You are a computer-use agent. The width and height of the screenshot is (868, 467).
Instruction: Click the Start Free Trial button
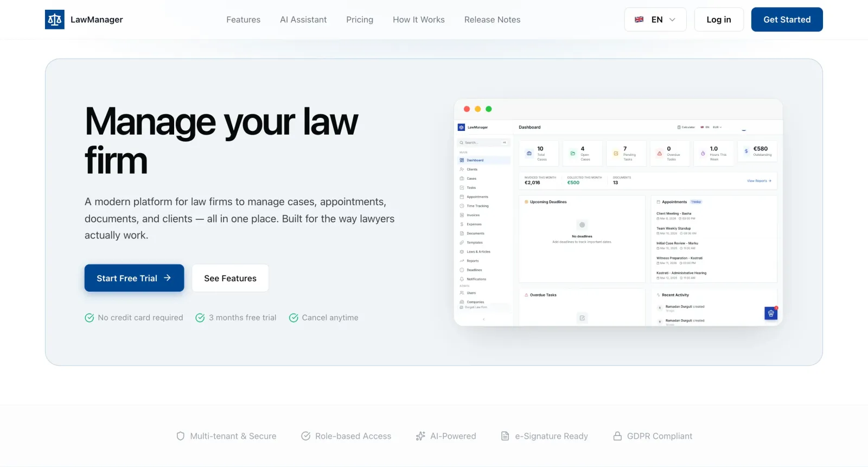(134, 278)
